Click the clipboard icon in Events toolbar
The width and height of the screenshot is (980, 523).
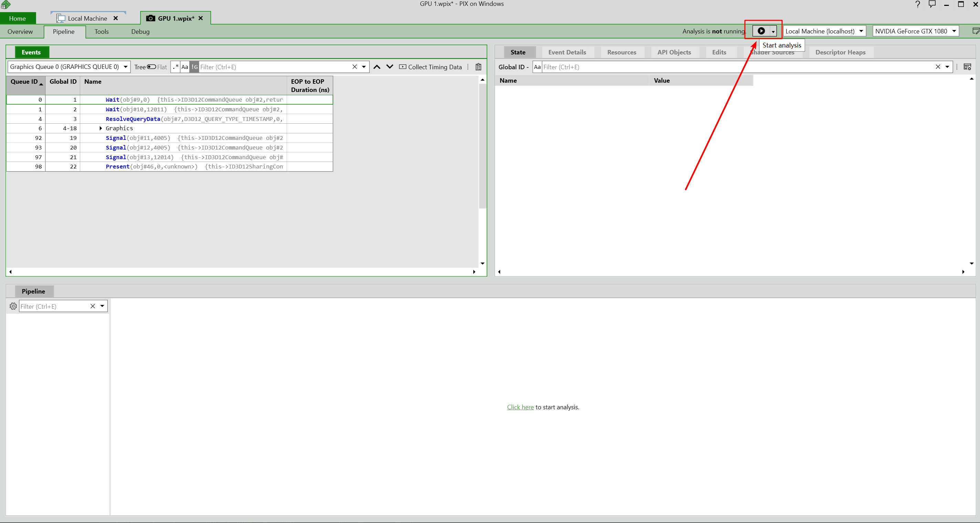tap(478, 67)
